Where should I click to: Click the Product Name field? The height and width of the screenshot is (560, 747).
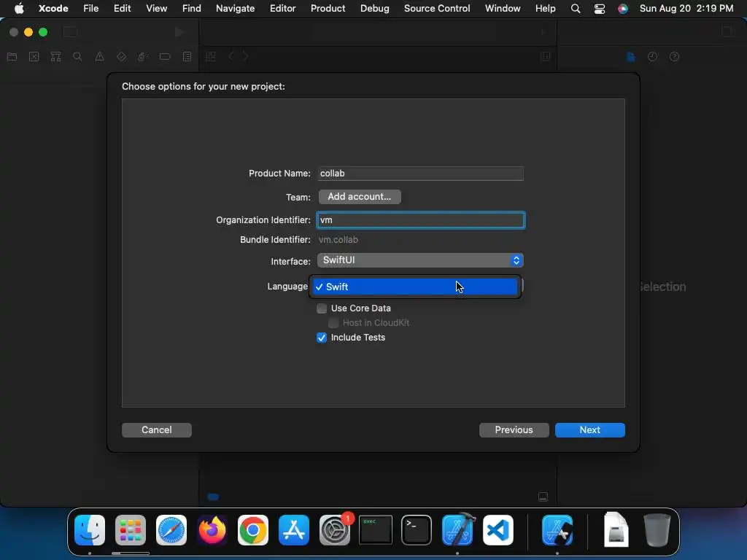tap(420, 174)
